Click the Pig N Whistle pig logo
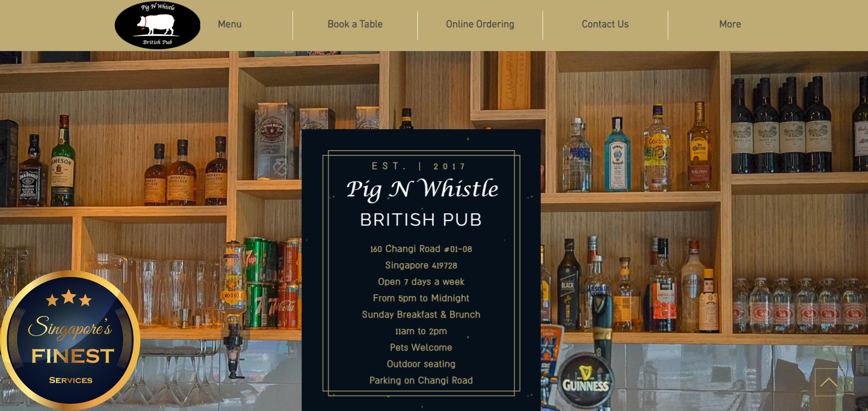868x411 pixels. click(x=157, y=25)
